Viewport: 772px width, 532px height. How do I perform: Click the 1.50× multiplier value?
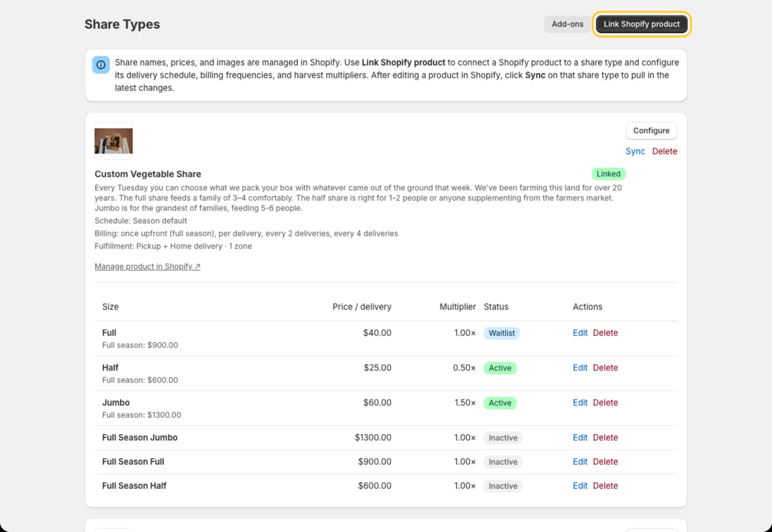[465, 403]
